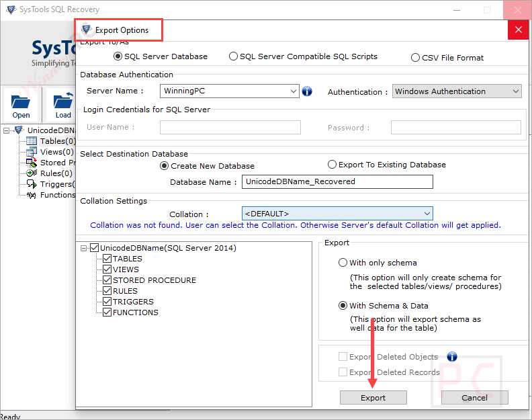Click the info icon next to Server Name
Image resolution: width=532 pixels, height=420 pixels.
coord(307,91)
